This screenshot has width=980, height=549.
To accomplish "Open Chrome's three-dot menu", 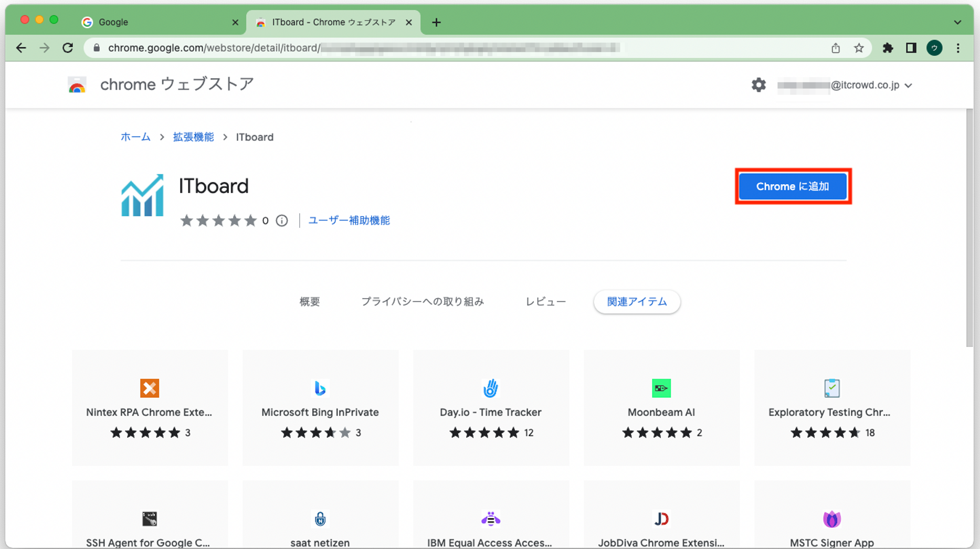I will pos(958,48).
